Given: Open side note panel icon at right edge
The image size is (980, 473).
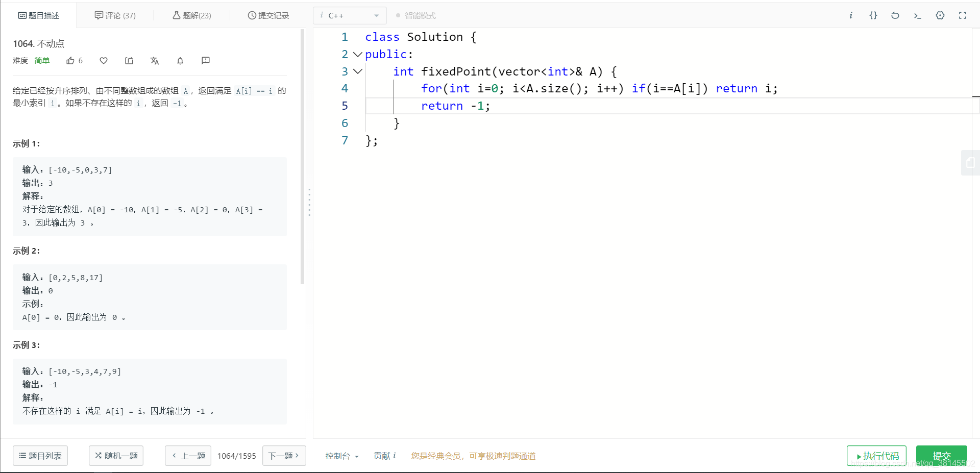Looking at the screenshot, I should point(970,163).
